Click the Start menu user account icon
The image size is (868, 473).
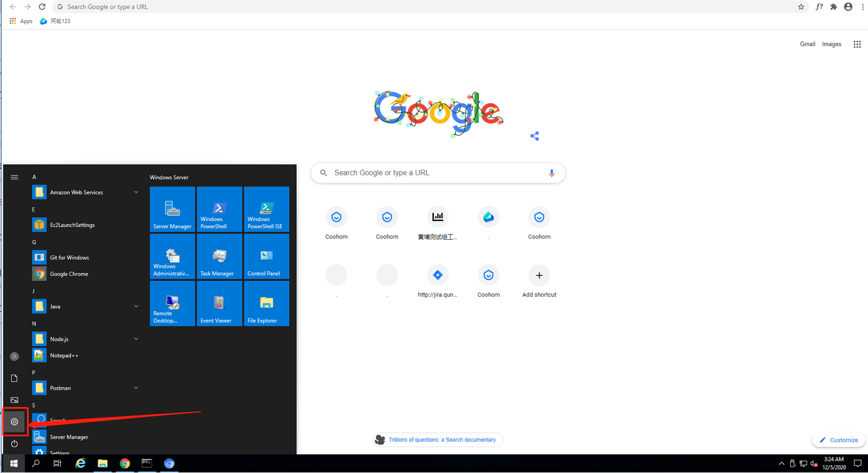[x=15, y=356]
